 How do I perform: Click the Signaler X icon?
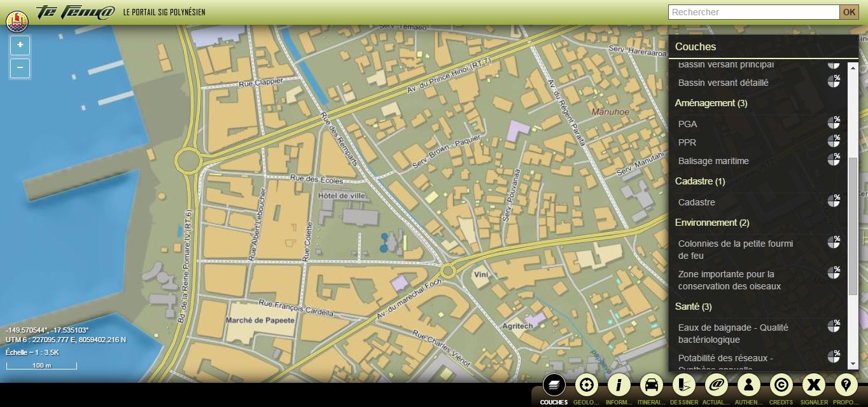[813, 385]
